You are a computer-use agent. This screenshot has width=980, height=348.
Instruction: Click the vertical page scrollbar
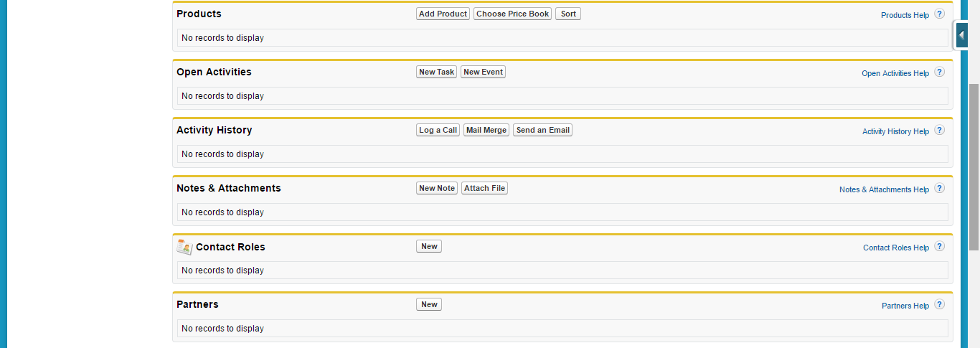[x=974, y=166]
